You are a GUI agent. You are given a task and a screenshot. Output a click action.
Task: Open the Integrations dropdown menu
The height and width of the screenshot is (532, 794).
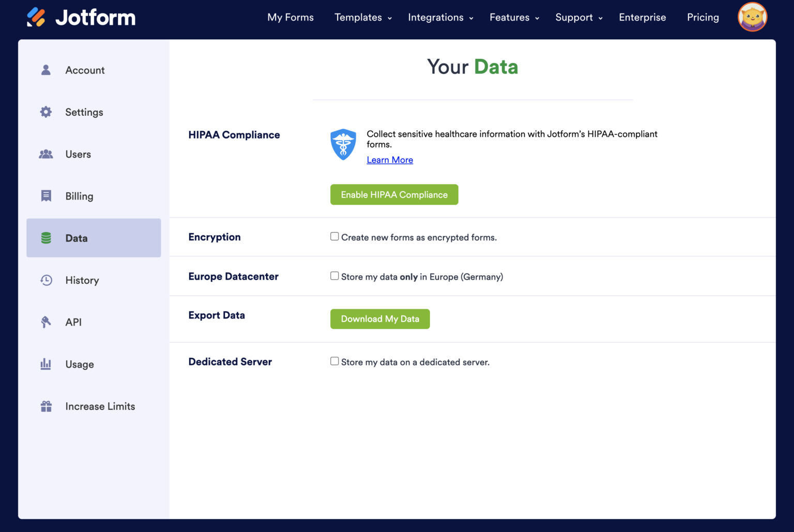coord(436,17)
